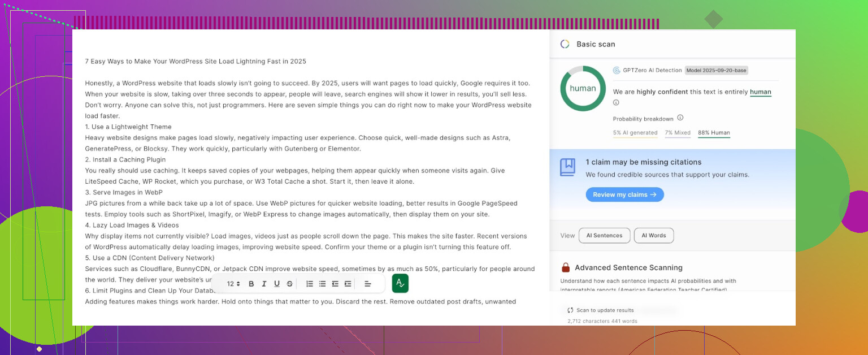The height and width of the screenshot is (355, 868).
Task: Insert a bulleted list
Action: (x=322, y=284)
